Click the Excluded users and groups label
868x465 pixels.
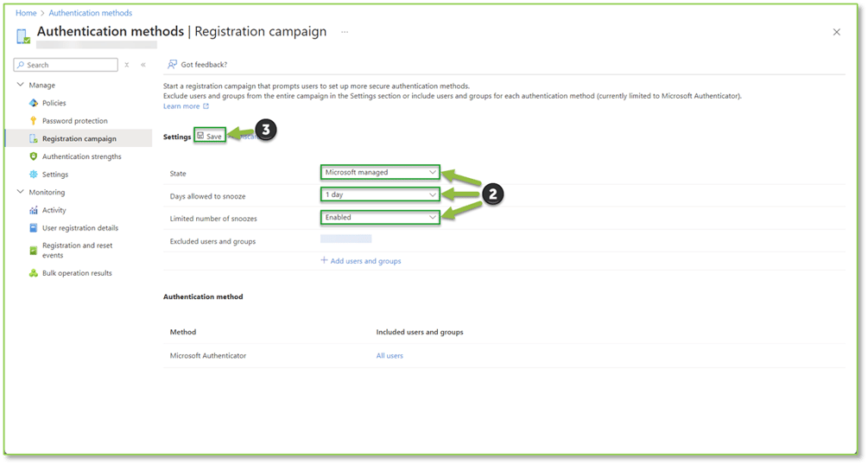tap(213, 242)
